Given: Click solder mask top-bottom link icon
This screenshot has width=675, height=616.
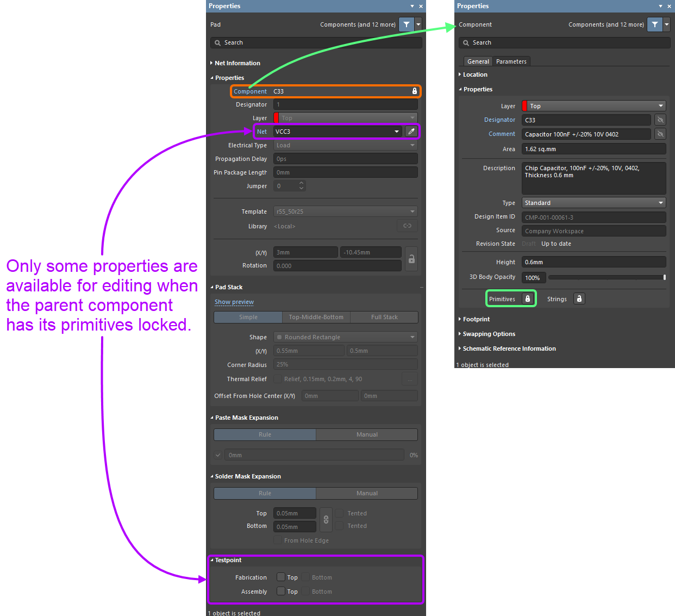Looking at the screenshot, I should point(326,520).
